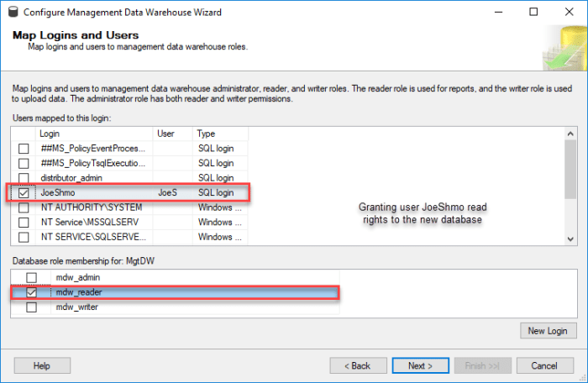Go to the Next wizard page
The image size is (588, 383).
420,365
